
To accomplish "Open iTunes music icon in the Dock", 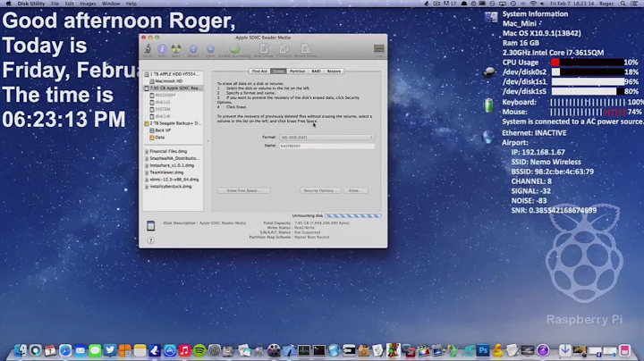I will [x=184, y=350].
